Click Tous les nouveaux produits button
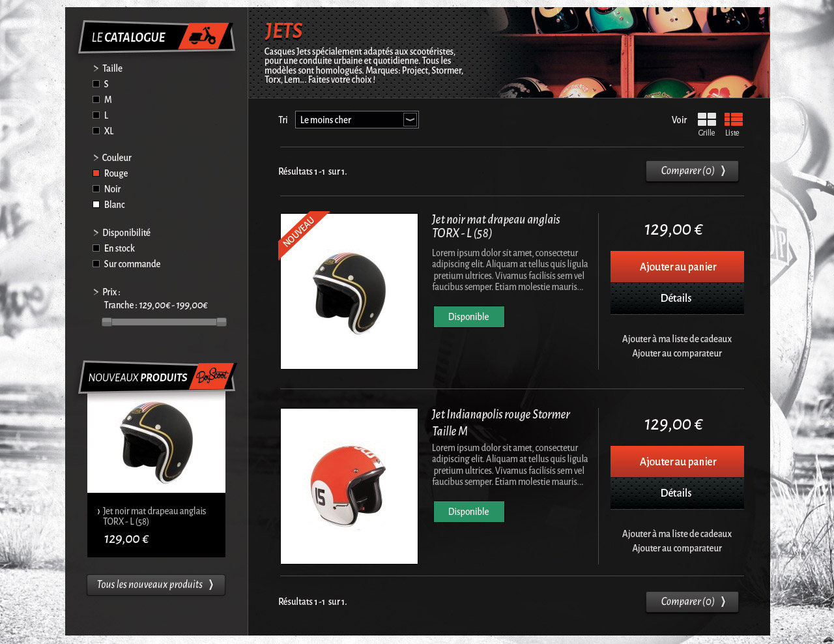Viewport: 834px width, 644px height. pyautogui.click(x=156, y=585)
